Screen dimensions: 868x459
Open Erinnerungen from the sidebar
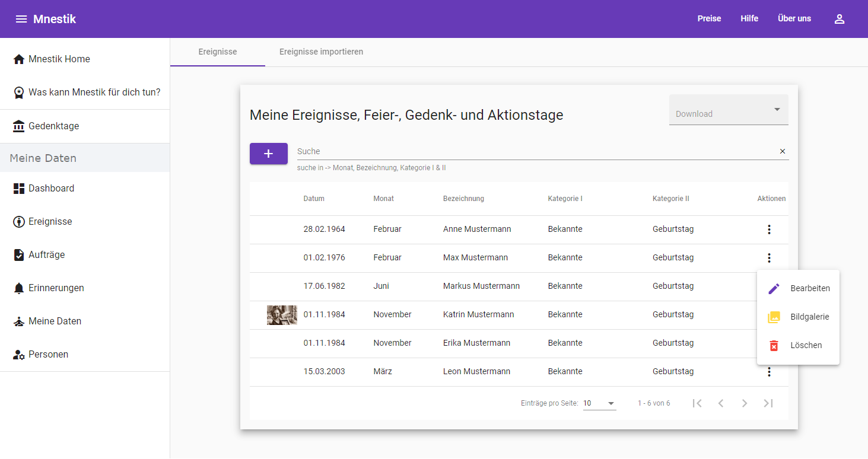56,288
